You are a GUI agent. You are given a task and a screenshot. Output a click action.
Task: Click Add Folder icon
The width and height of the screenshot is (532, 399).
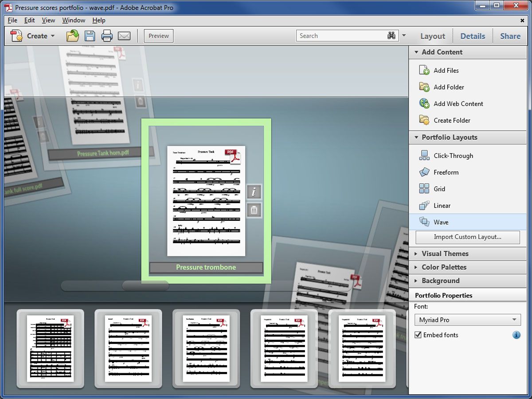[x=424, y=87]
